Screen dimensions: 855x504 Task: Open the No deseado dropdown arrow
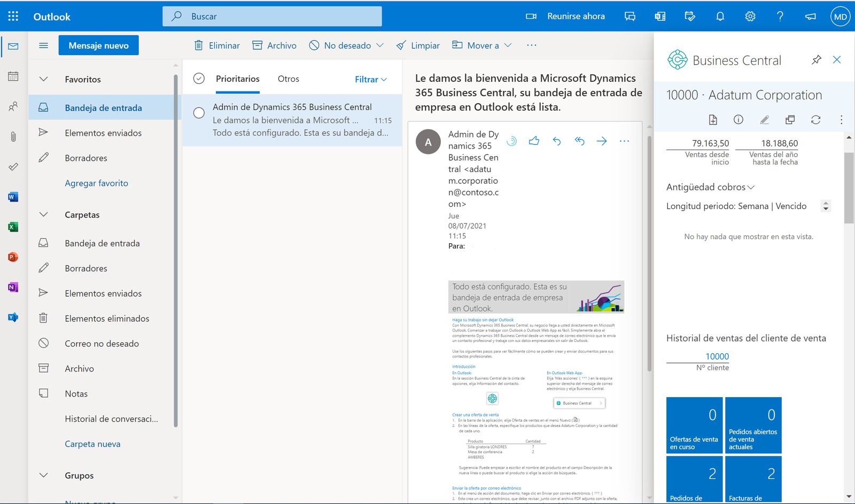coord(380,45)
